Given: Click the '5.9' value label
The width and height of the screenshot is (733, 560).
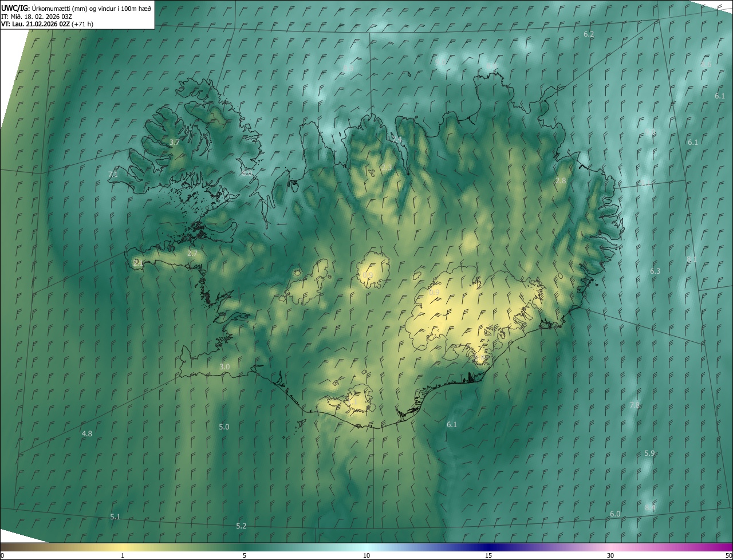Looking at the screenshot, I should tap(649, 453).
